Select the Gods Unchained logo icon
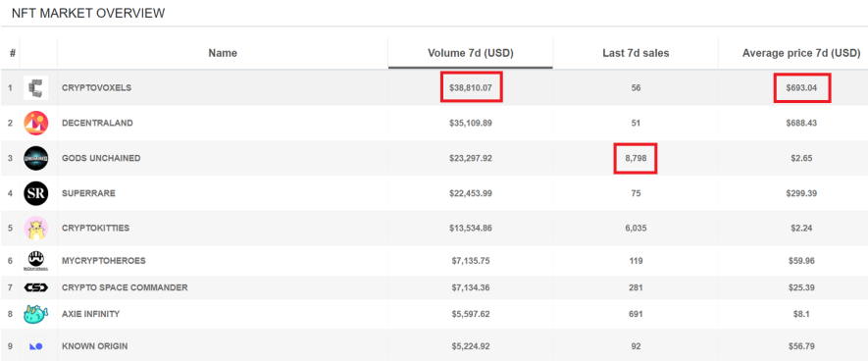The image size is (868, 361). [x=36, y=158]
